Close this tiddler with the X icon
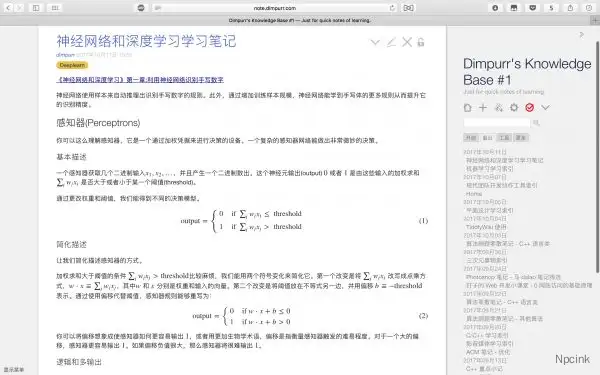600x375 pixels. pyautogui.click(x=407, y=42)
